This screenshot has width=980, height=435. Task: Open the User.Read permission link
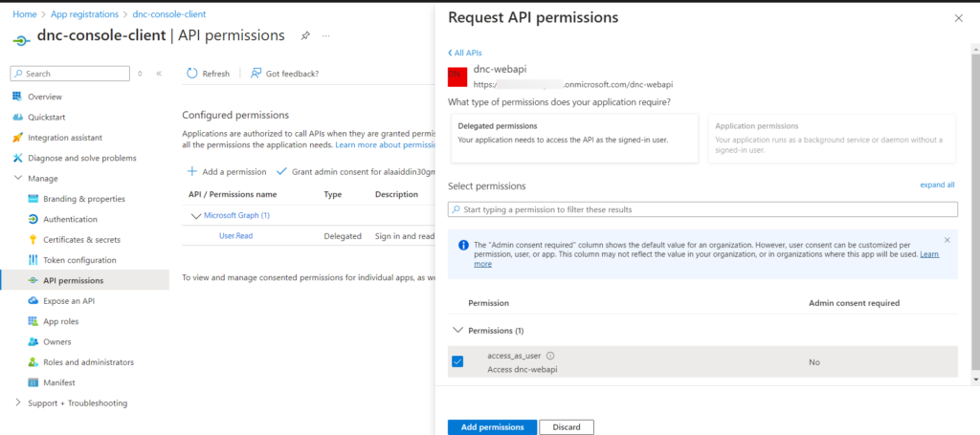tap(235, 236)
